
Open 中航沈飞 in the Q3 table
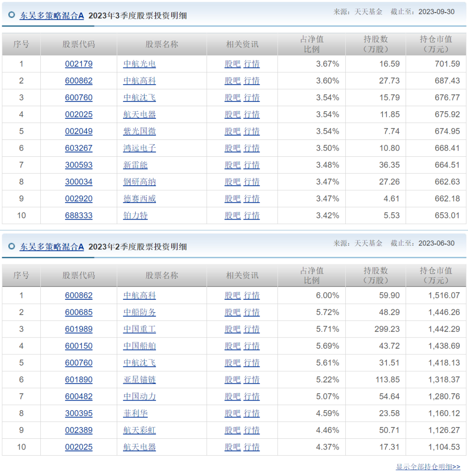click(140, 98)
